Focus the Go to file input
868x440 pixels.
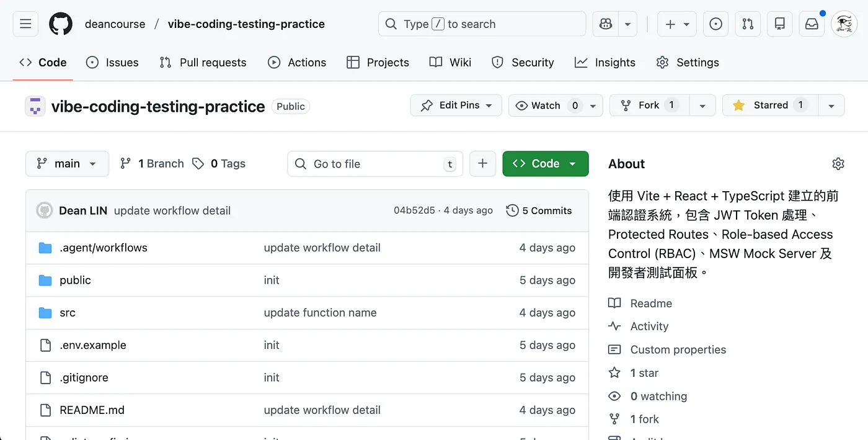click(x=375, y=164)
